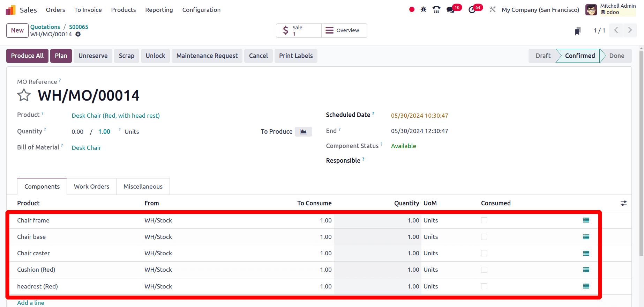This screenshot has height=307, width=644.
Task: Open the Products menu
Action: 123,10
